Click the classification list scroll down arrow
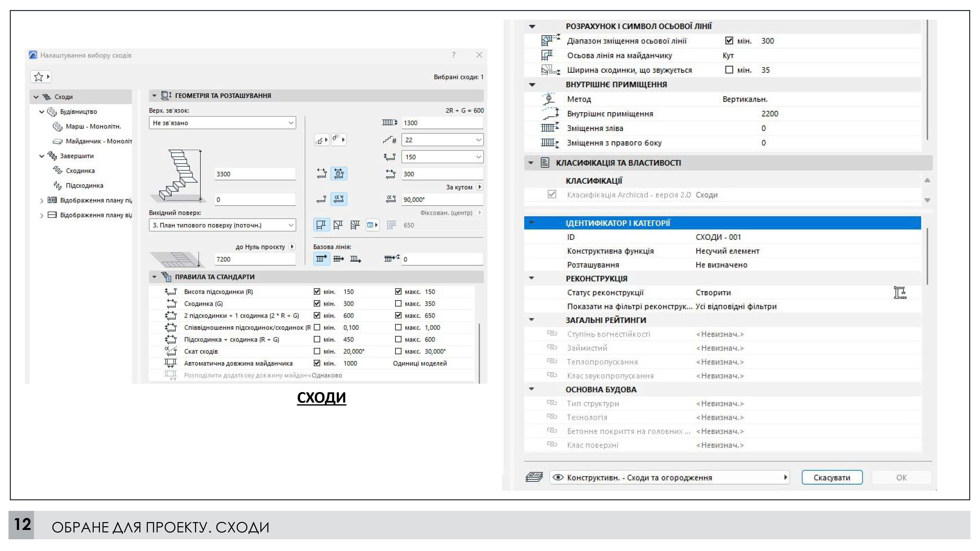 tap(928, 200)
